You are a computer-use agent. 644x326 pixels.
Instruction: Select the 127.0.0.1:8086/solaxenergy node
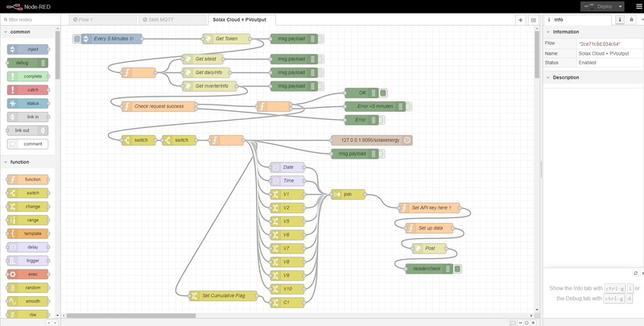click(x=372, y=140)
